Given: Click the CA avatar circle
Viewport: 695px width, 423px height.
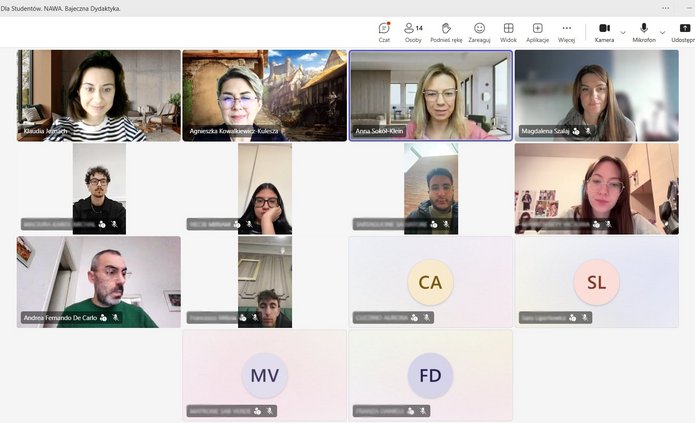Looking at the screenshot, I should click(x=430, y=282).
